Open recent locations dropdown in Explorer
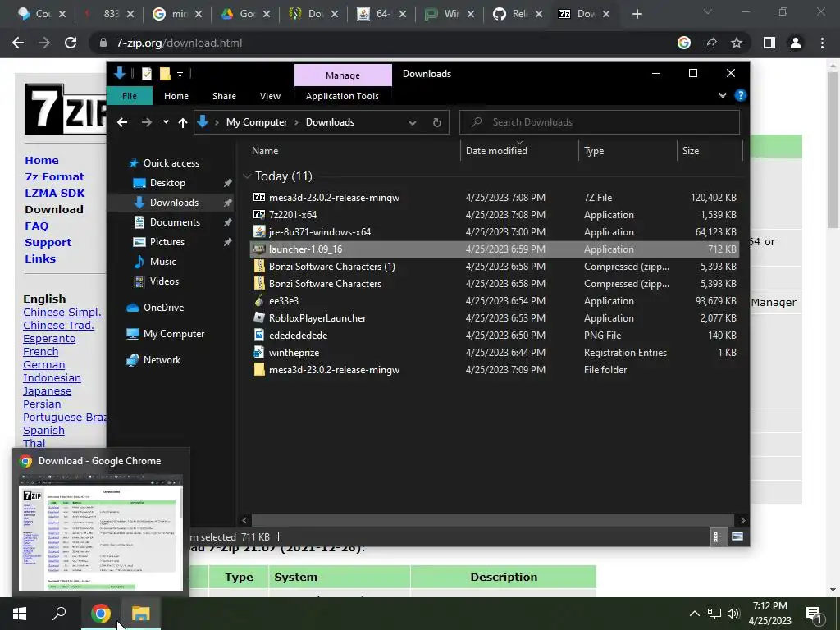Screen dimensions: 840x630 point(166,122)
